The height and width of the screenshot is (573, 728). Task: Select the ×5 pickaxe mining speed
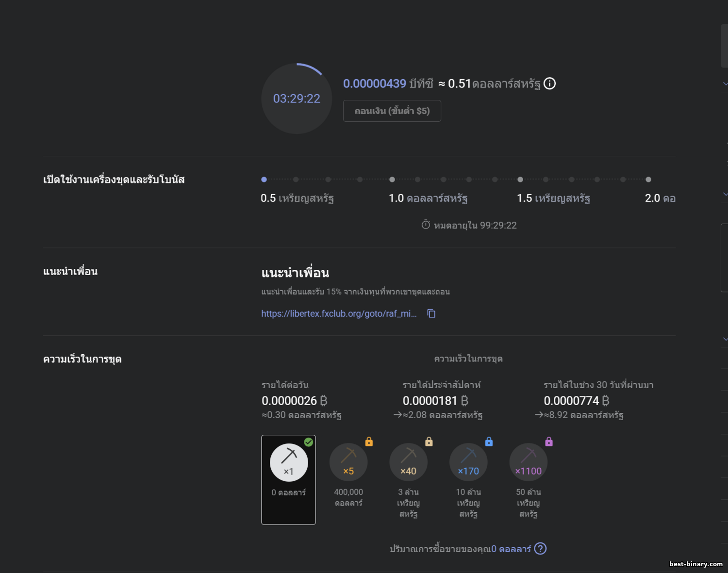click(348, 462)
